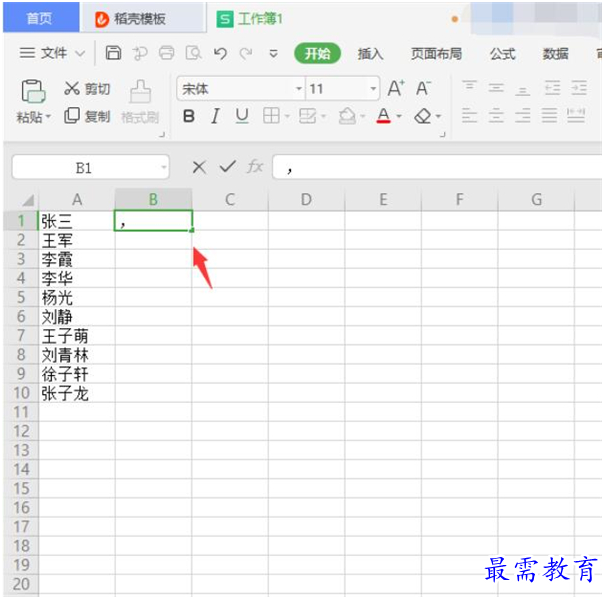Viewport: 606px width, 601px height.
Task: Open the font name 宋体 dropdown
Action: pyautogui.click(x=298, y=89)
